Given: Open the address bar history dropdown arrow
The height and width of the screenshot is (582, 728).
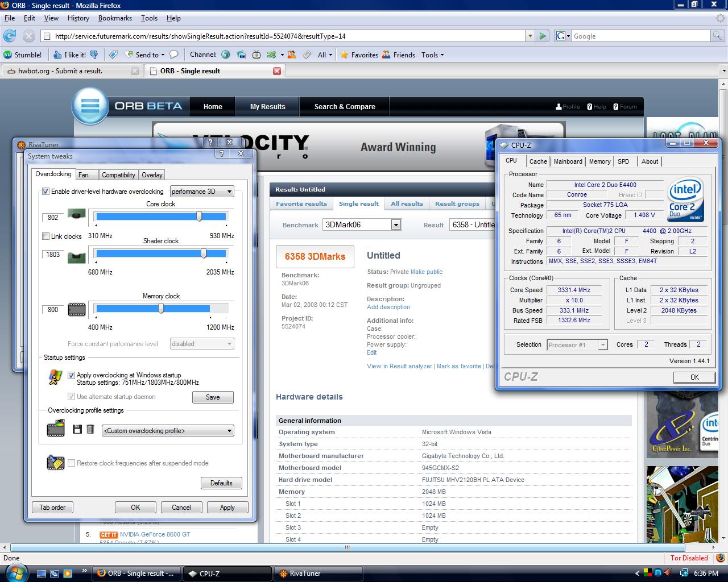Looking at the screenshot, I should click(530, 36).
